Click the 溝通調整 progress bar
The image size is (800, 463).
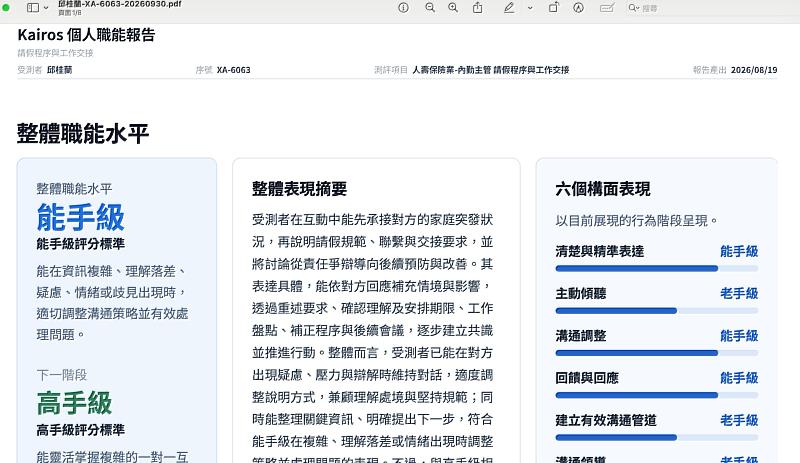point(657,353)
